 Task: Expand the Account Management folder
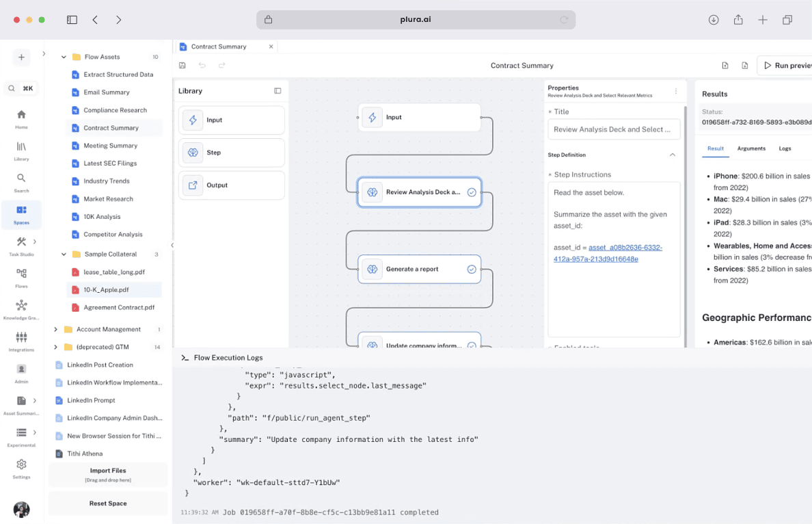tap(55, 329)
